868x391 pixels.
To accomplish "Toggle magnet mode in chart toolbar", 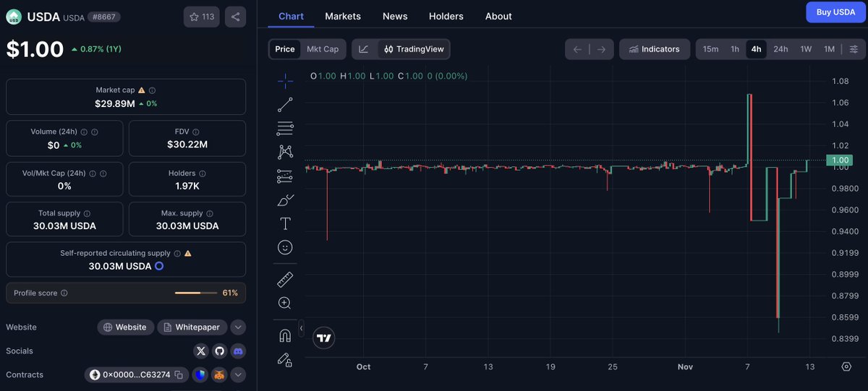I will pos(285,335).
